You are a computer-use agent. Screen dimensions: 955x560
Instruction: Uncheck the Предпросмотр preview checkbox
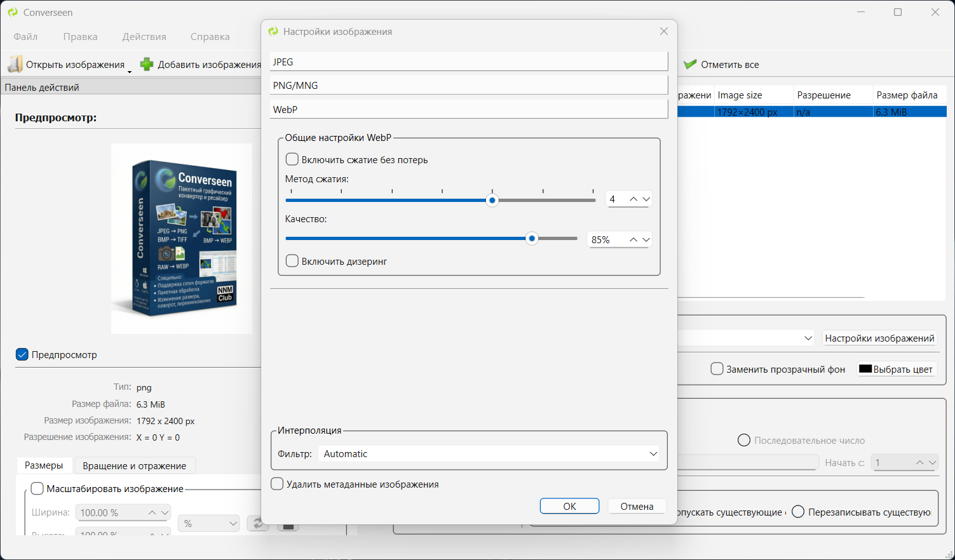[22, 354]
